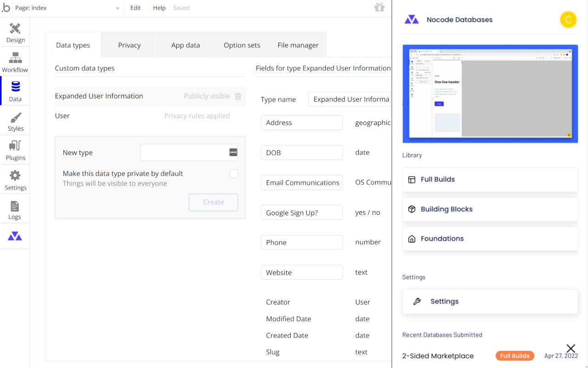Expand the Full Builds library category

coord(490,179)
